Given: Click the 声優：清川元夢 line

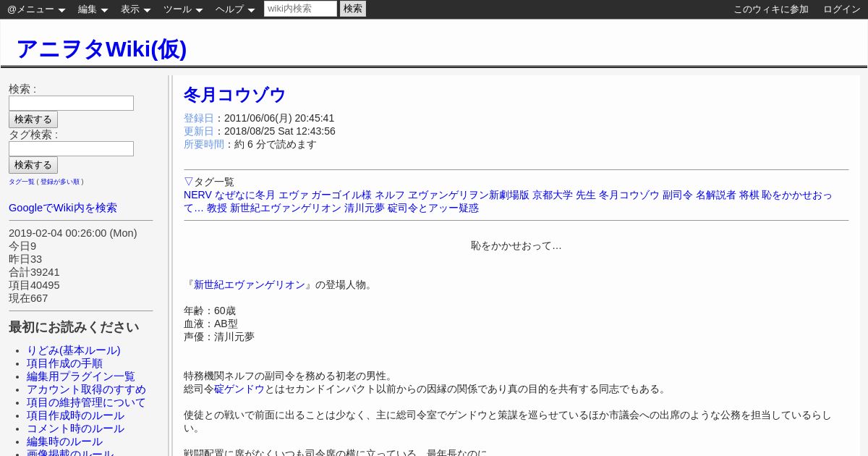Looking at the screenshot, I should tap(219, 337).
